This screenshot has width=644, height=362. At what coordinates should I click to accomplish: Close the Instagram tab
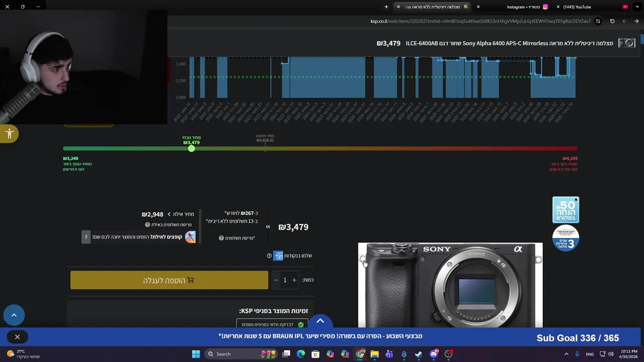pos(478,7)
